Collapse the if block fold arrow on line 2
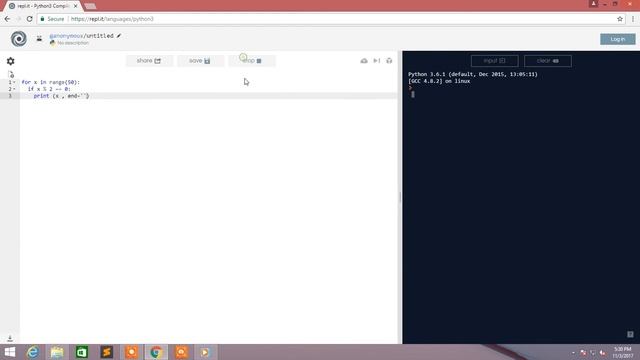This screenshot has width=640, height=360. [x=15, y=89]
